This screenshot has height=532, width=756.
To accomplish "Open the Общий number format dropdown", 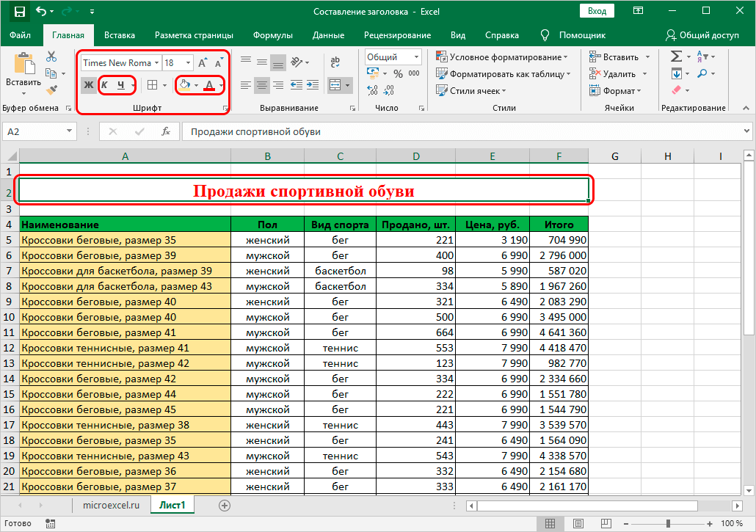I will (416, 57).
